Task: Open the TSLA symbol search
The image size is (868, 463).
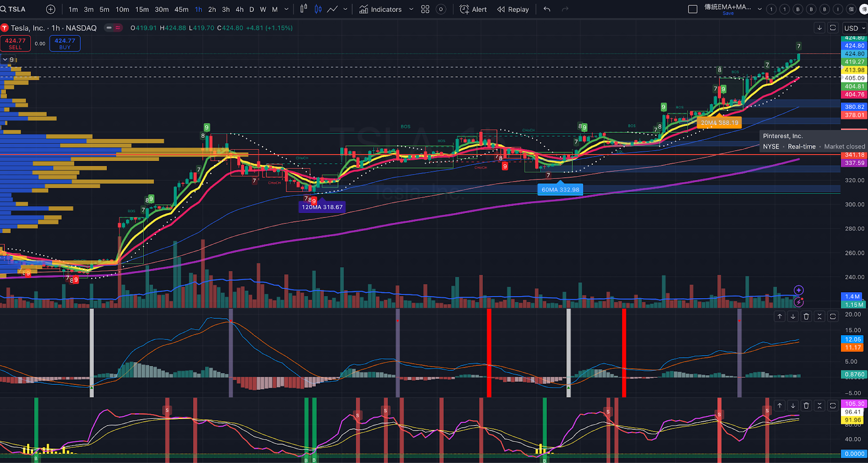Action: 14,9
